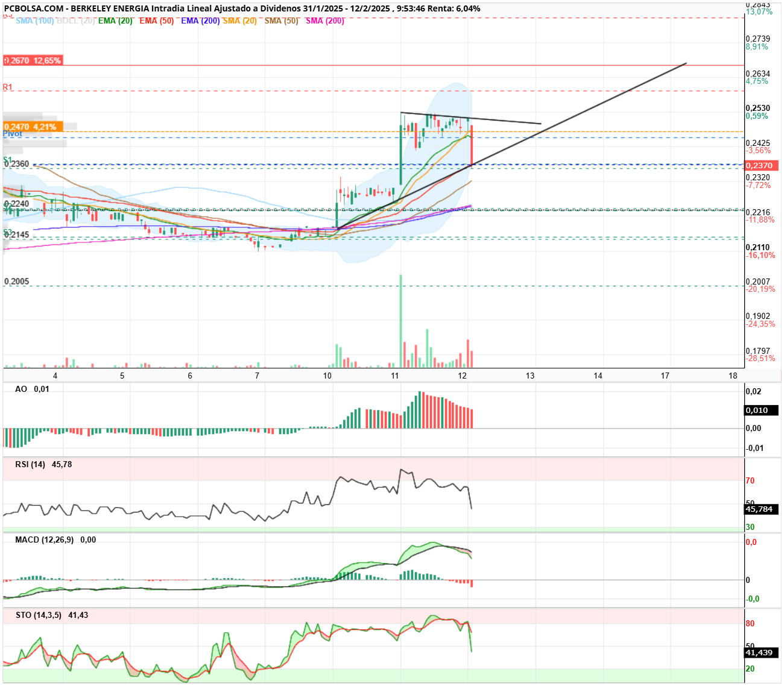Click date 17 on the time axis
Image resolution: width=784 pixels, height=686 pixels.
[x=665, y=376]
